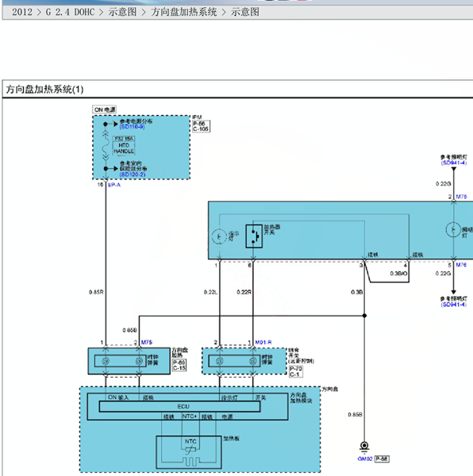Click the GM02 ground point link
Image resolution: width=473 pixels, height=476 pixels.
(365, 459)
